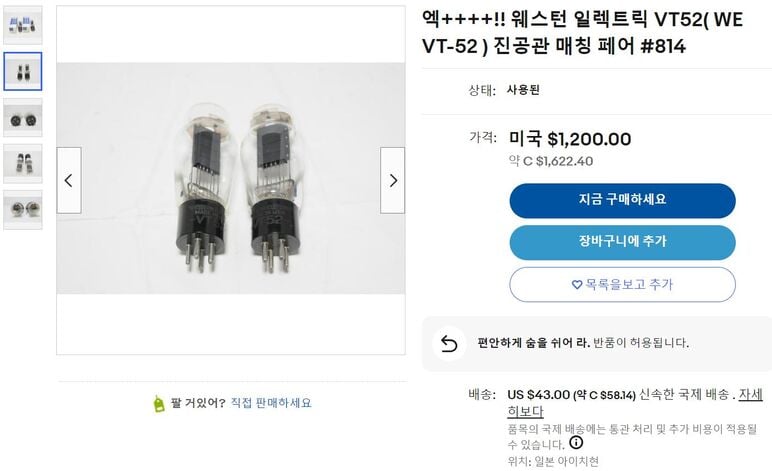Click the green tag icon
The width and height of the screenshot is (772, 471).
tap(158, 403)
